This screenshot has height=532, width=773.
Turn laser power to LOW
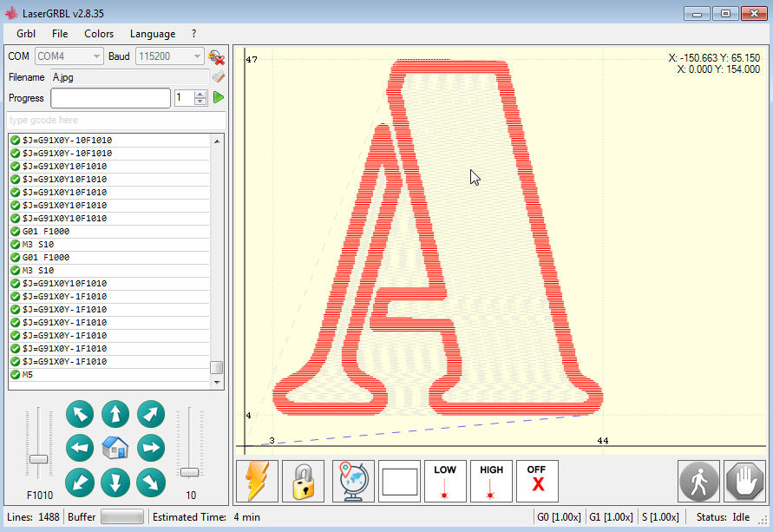pyautogui.click(x=445, y=481)
